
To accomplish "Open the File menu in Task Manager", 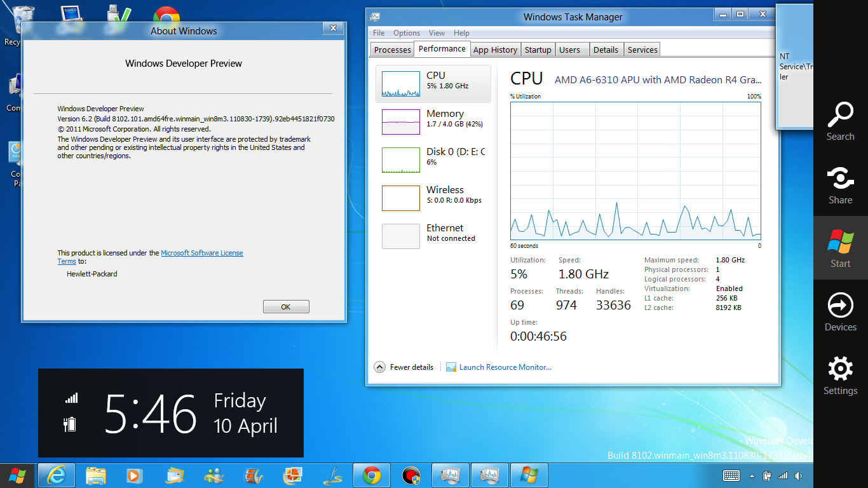I will 379,33.
